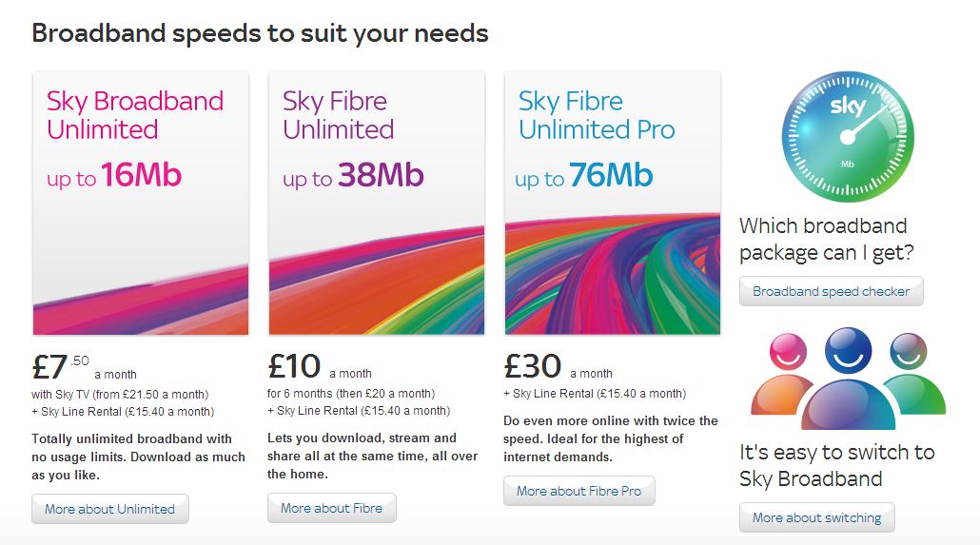
Task: Click the Sky Broadband Unlimited title
Action: coord(135,115)
